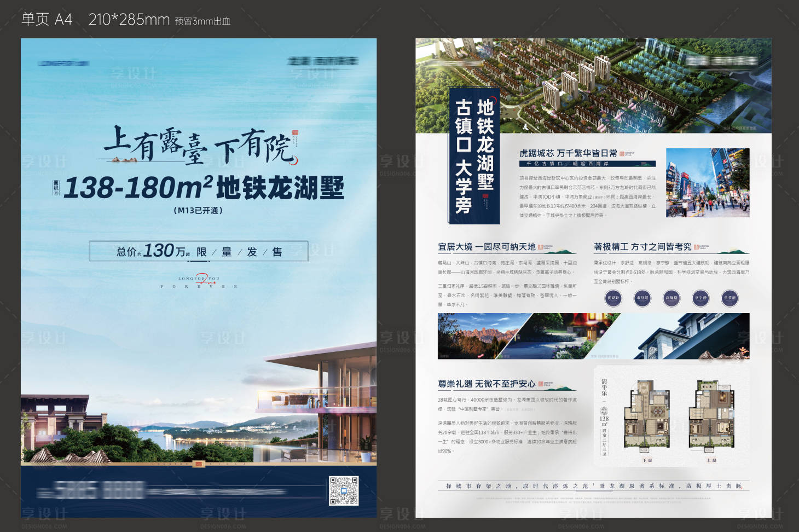Viewport: 799px width, 532px height.
Task: Click the logo beside '宜居大境 一园尽可纳天地'
Action: click(x=545, y=247)
